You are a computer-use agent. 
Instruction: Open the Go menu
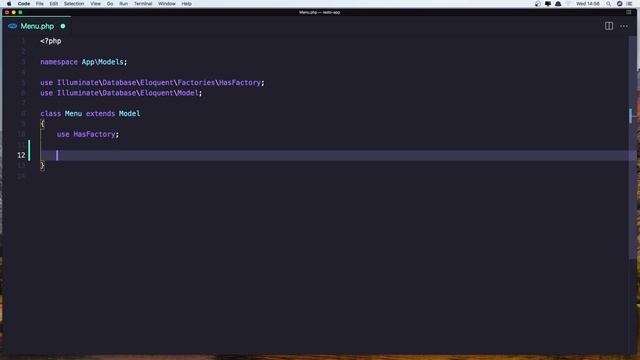[110, 4]
